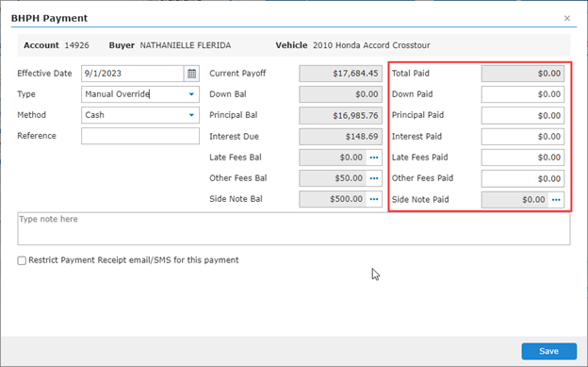Click buyer name NATHANIELLE FLERIDA
Image resolution: width=588 pixels, height=367 pixels.
click(x=186, y=45)
